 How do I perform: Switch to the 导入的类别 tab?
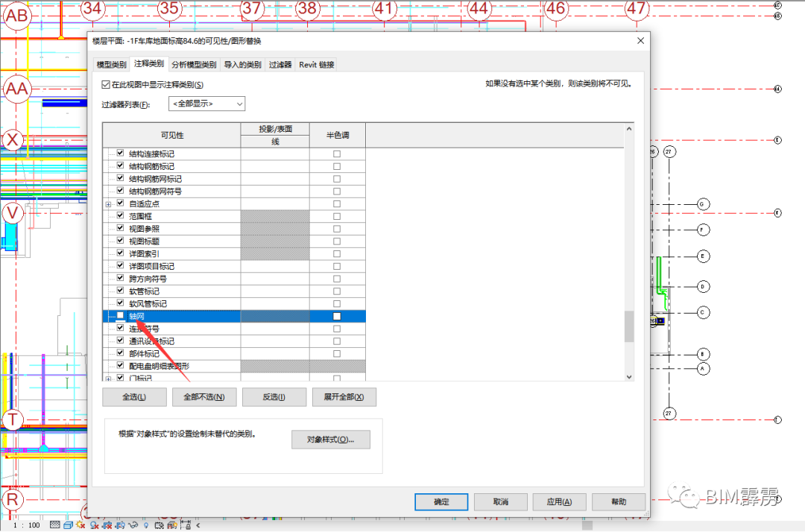tap(242, 65)
